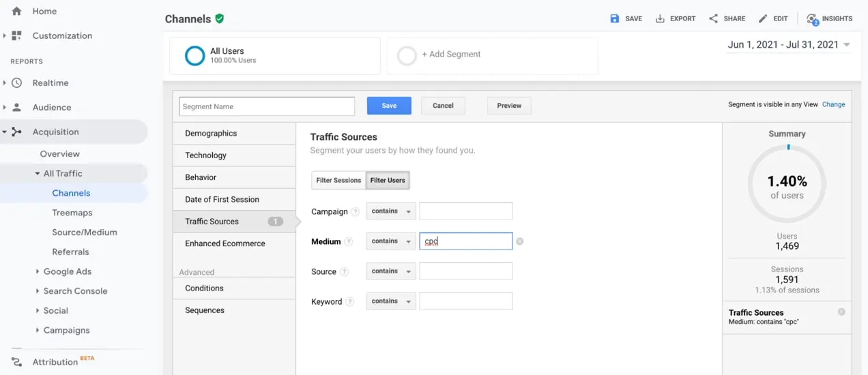The width and height of the screenshot is (868, 375).
Task: Click the blue Save segment button
Action: pos(389,106)
